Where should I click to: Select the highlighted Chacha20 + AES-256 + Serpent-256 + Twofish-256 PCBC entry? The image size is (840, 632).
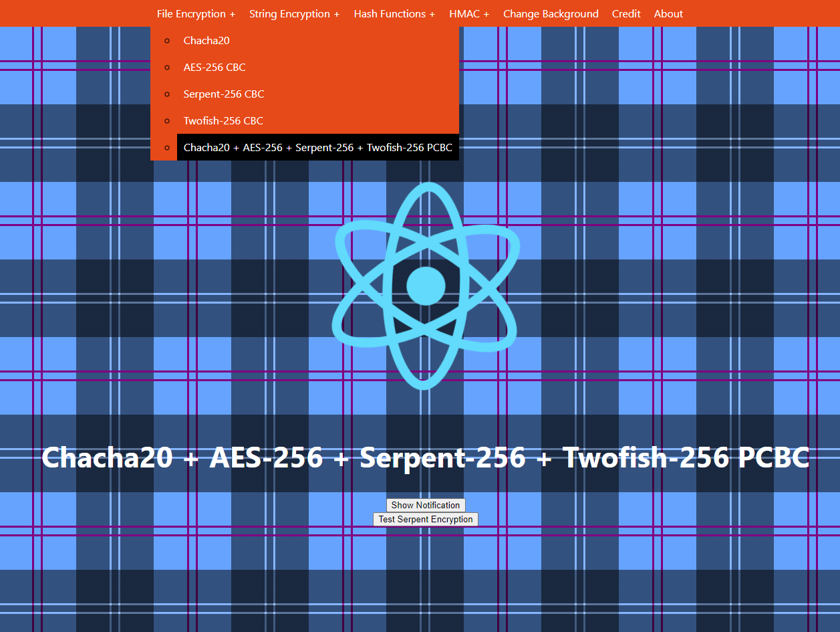(x=318, y=147)
